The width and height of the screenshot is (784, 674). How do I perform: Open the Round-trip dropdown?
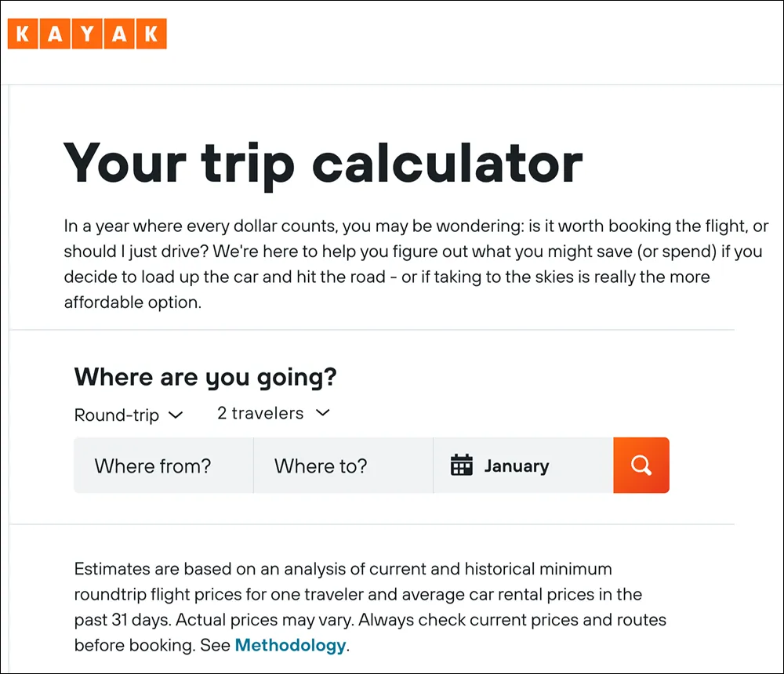129,414
